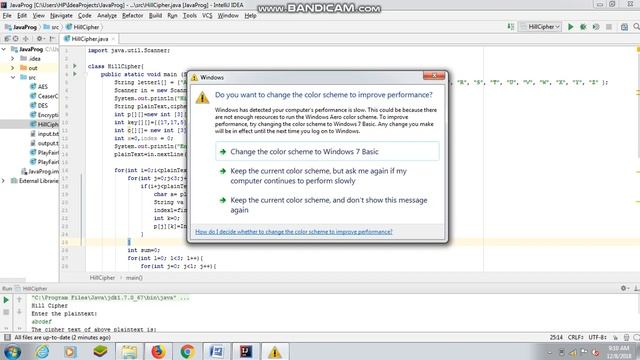Stop the running process in toolbar
Screen dimensions: 640x360
(609, 27)
